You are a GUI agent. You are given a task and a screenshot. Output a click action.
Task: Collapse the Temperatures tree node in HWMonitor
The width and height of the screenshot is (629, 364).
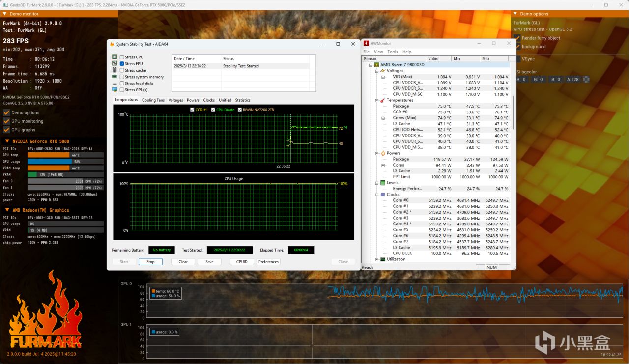[x=376, y=100]
